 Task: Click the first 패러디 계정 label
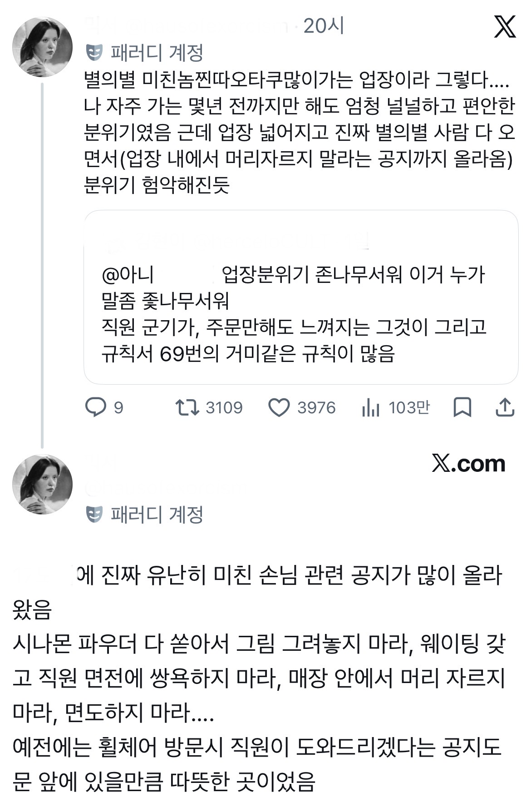pyautogui.click(x=157, y=53)
